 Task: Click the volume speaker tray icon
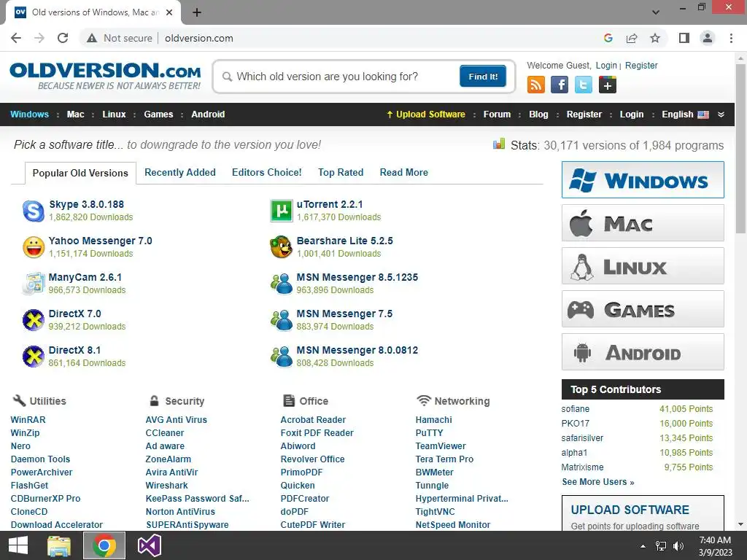678,546
